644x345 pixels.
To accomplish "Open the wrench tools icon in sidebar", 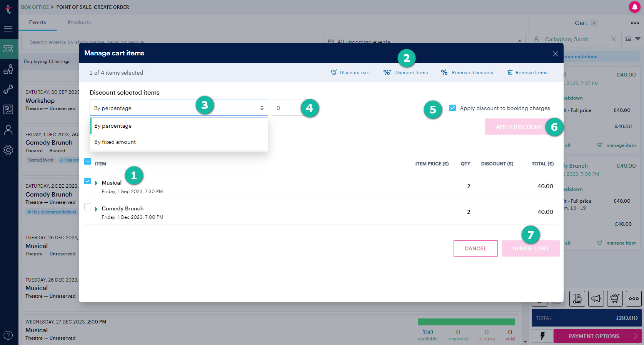I will (x=8, y=89).
